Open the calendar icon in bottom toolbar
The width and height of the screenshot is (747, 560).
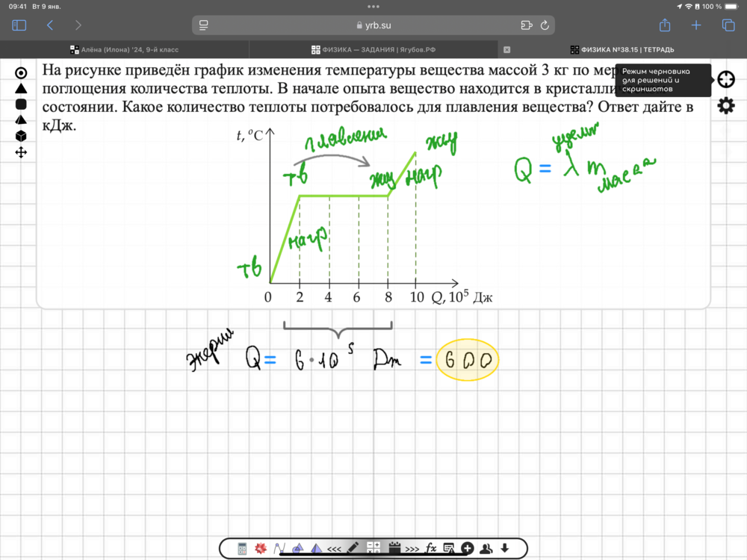tap(395, 549)
